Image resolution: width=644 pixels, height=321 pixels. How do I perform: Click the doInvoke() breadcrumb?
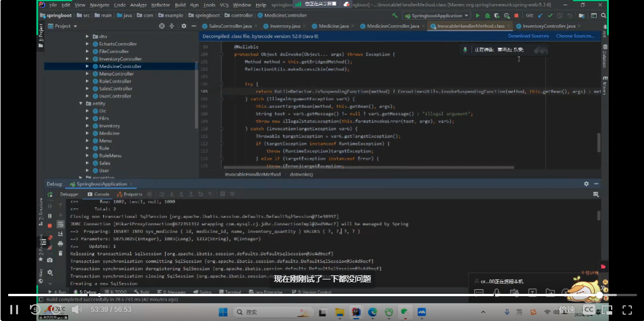pos(301,174)
